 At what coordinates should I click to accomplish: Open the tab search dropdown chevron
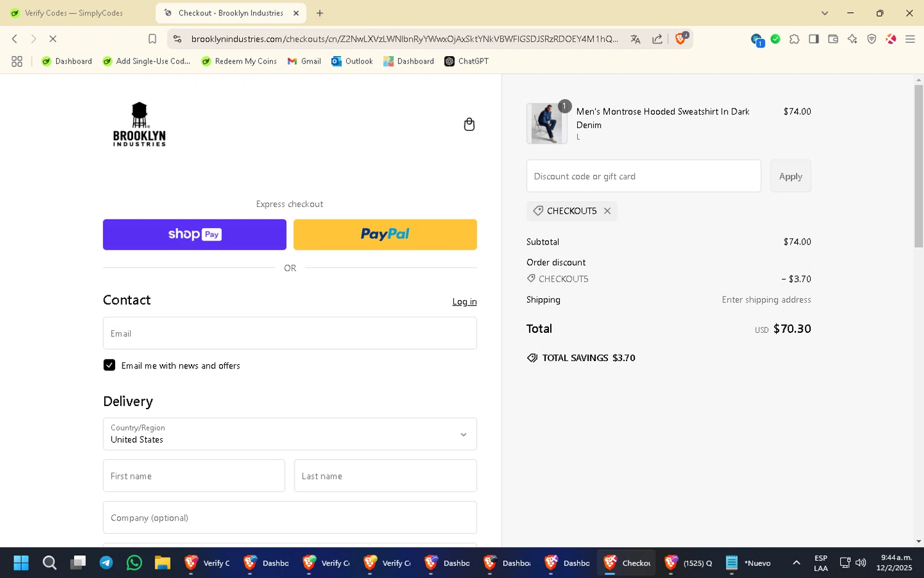tap(825, 13)
